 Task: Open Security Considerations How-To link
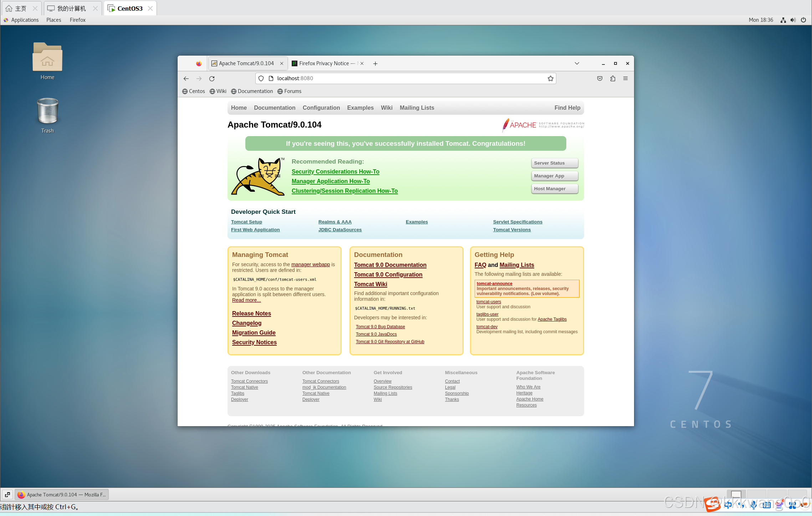point(335,171)
